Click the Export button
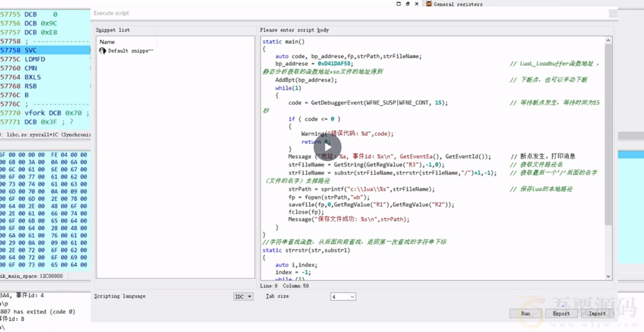The image size is (644, 332). (561, 313)
